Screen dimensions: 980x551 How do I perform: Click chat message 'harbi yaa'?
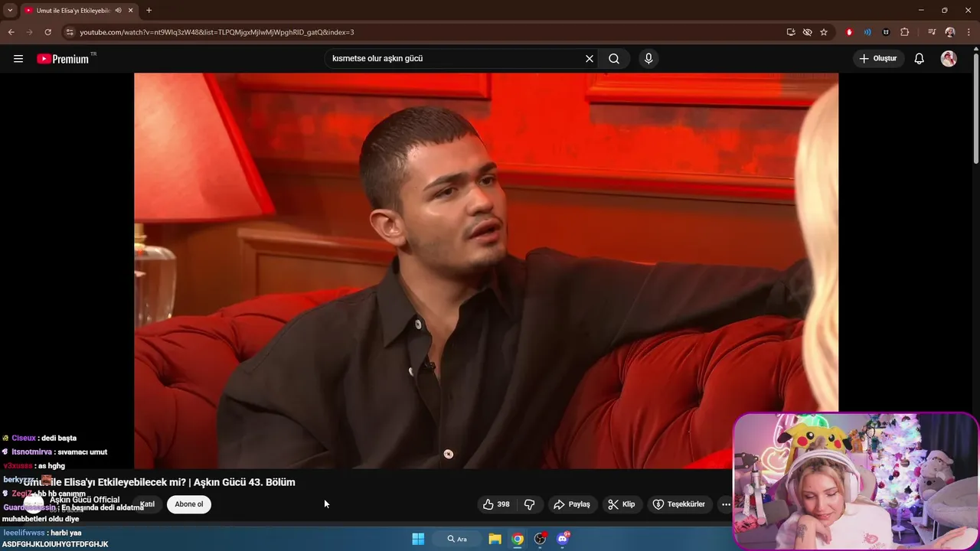point(42,533)
